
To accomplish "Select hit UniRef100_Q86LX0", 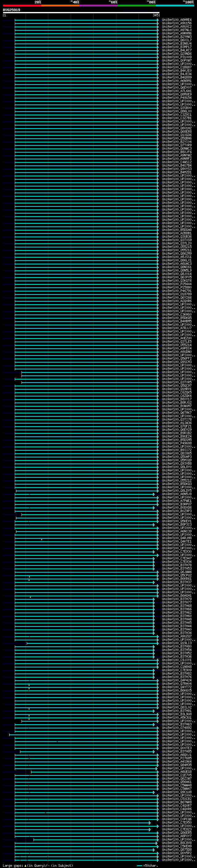I will (177, 111).
